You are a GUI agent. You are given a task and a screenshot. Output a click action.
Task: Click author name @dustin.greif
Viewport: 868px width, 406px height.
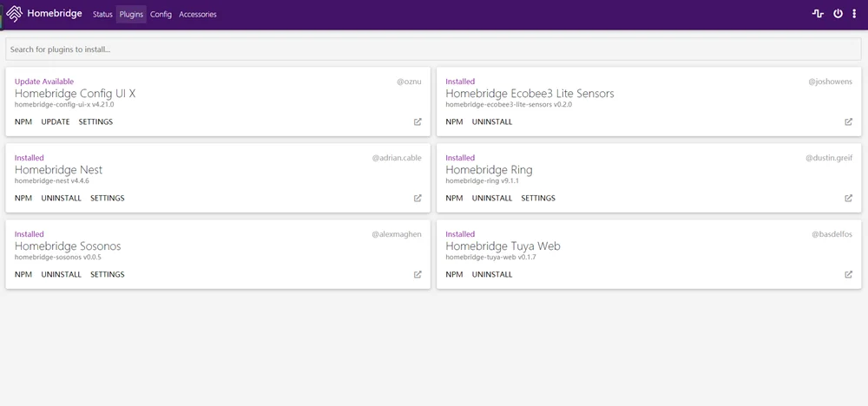point(829,158)
